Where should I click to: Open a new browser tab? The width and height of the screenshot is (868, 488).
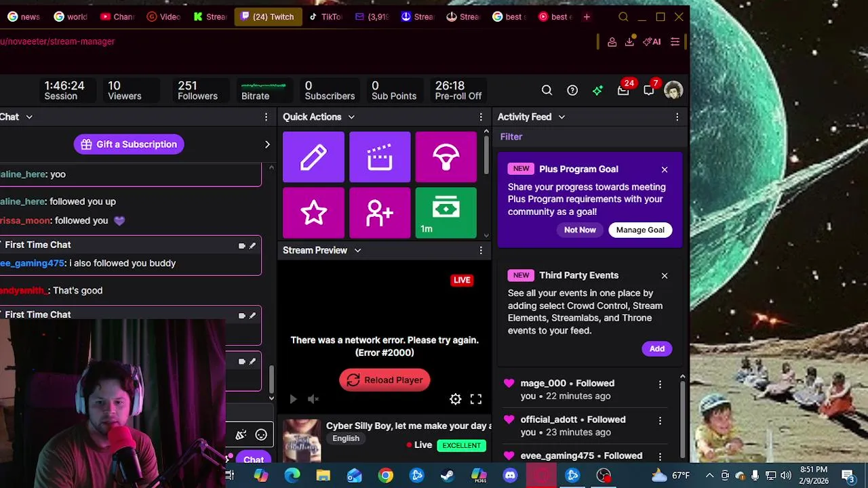587,17
